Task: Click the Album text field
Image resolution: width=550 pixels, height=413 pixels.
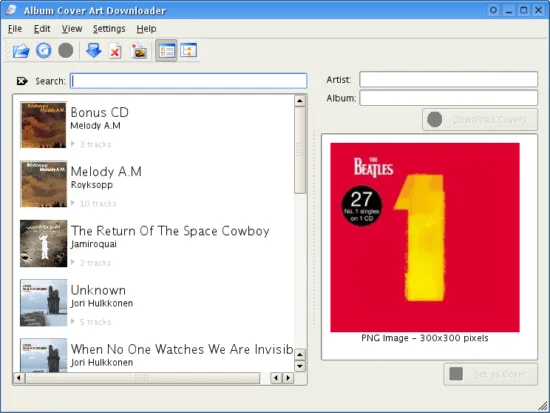Action: [449, 98]
